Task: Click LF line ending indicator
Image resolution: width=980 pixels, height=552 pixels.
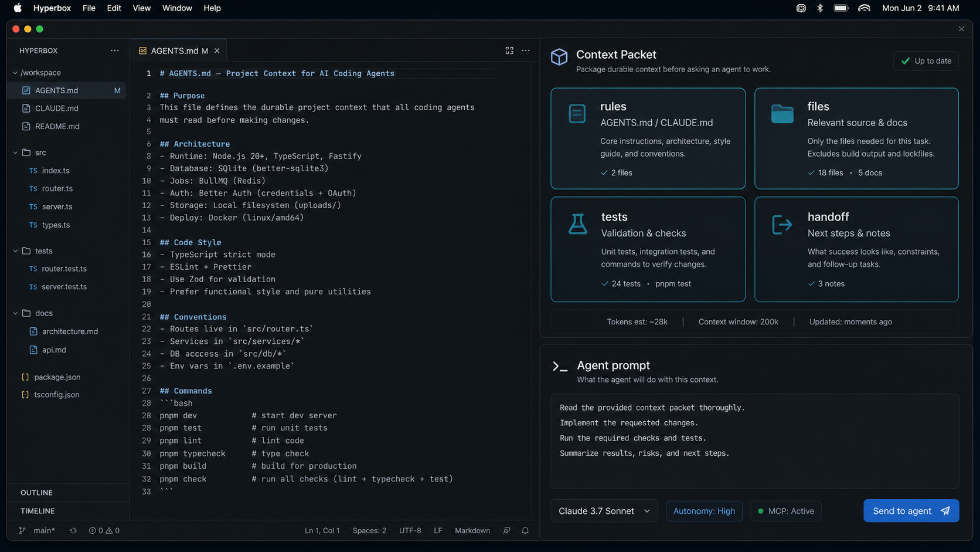Action: tap(438, 530)
